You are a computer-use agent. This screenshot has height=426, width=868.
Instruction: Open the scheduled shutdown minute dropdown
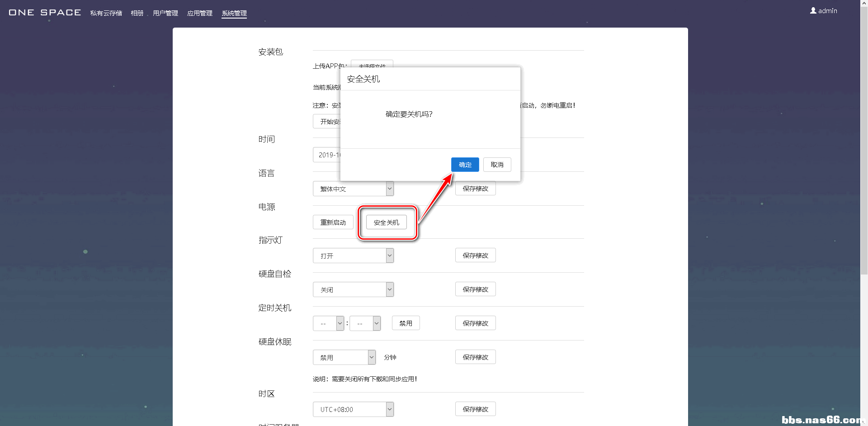(x=365, y=323)
